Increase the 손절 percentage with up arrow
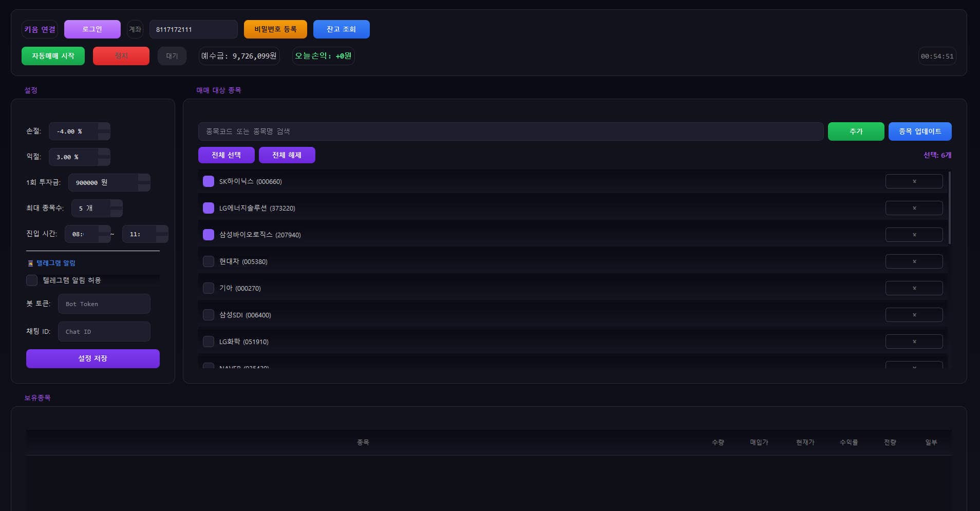The width and height of the screenshot is (980, 511). click(104, 127)
